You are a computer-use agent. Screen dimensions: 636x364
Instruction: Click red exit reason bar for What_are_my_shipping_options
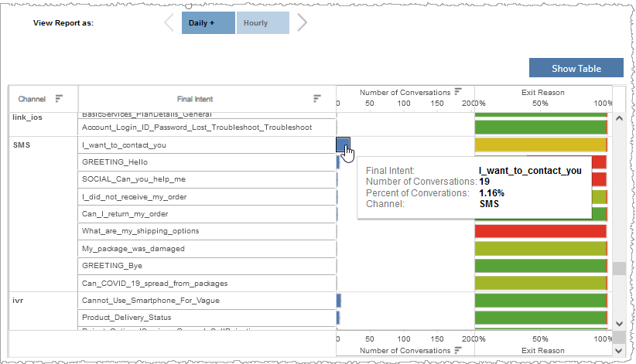[x=539, y=231]
